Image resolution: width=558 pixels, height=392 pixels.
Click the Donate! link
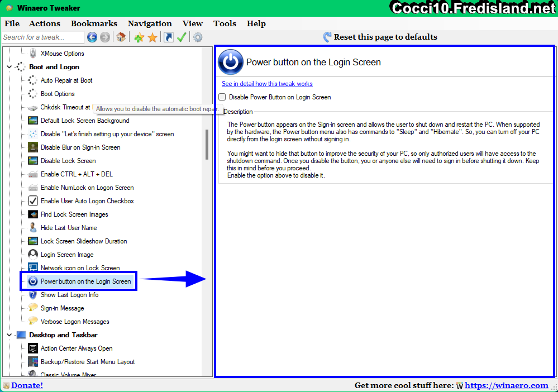point(27,385)
